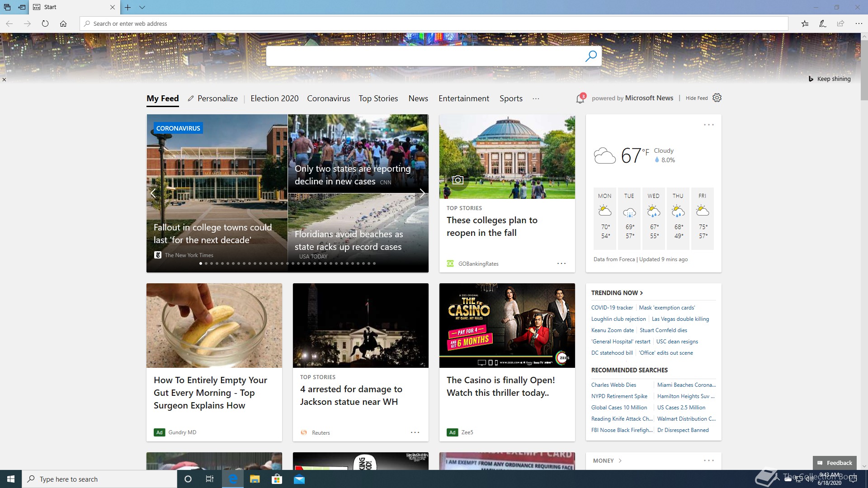Open feed settings gear icon
The height and width of the screenshot is (488, 868).
coord(717,98)
